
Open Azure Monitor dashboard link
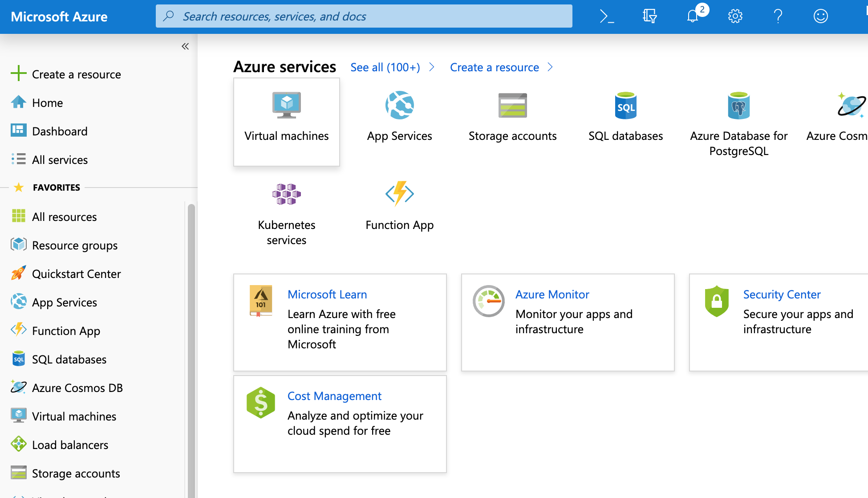pyautogui.click(x=552, y=294)
